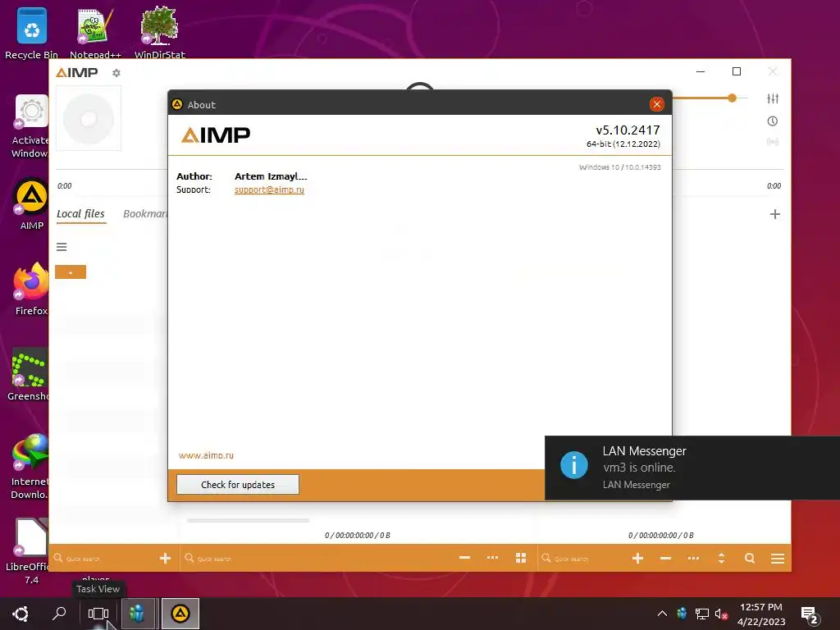Collapse the orange up-arrow expander

coord(71,272)
